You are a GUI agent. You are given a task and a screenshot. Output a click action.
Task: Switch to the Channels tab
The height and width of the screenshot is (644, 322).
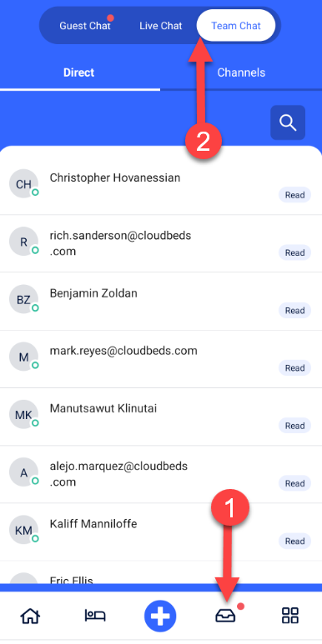tap(241, 72)
